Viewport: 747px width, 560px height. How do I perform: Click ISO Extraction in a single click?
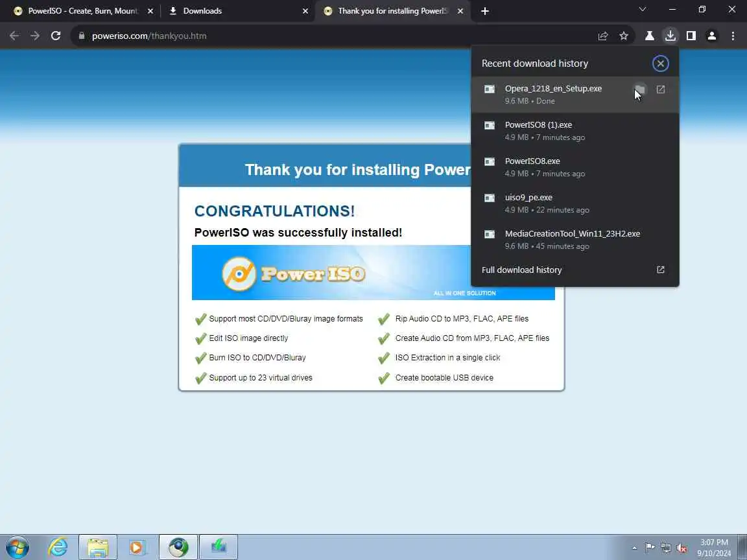(x=447, y=358)
